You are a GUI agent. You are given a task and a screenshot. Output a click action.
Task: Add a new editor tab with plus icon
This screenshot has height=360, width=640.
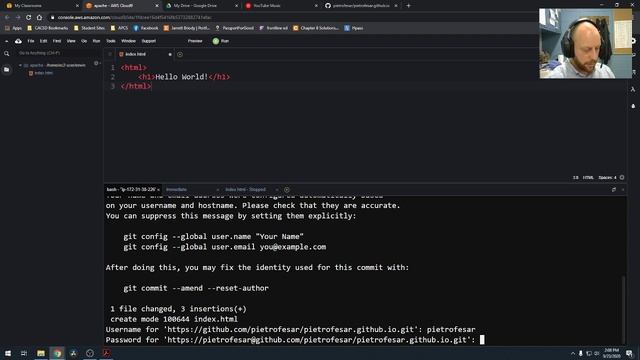coord(180,54)
